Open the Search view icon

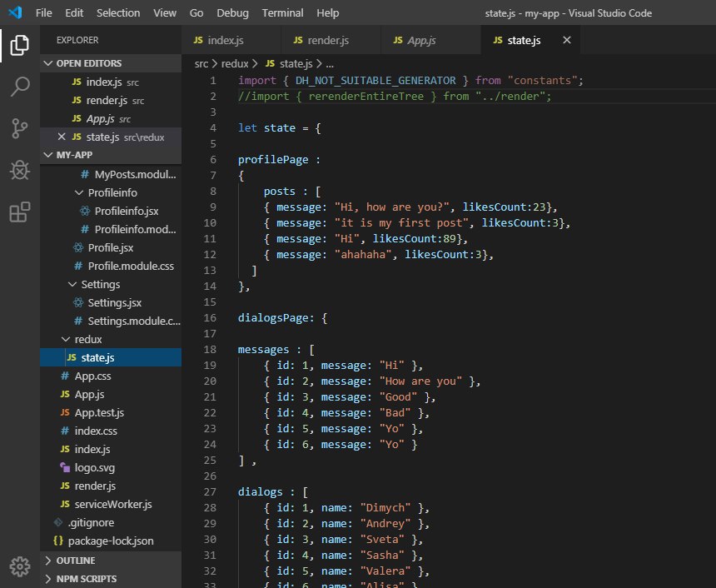pyautogui.click(x=19, y=87)
